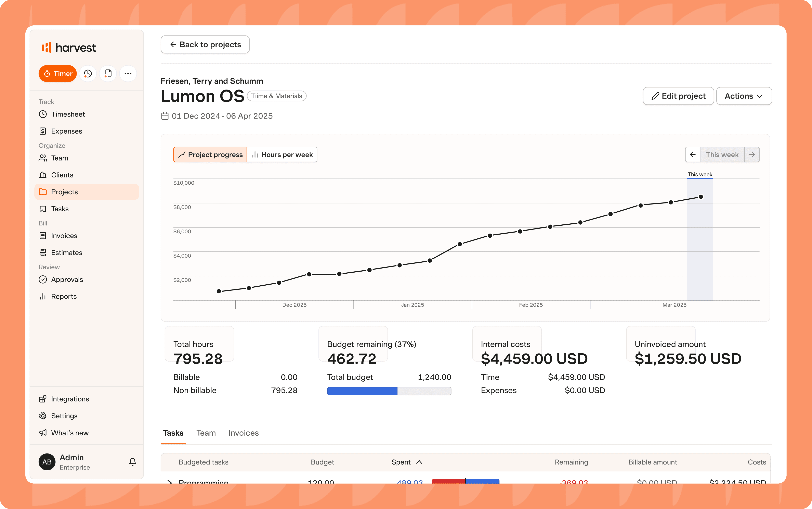The width and height of the screenshot is (812, 509).
Task: Click the AB admin avatar
Action: coord(47,461)
